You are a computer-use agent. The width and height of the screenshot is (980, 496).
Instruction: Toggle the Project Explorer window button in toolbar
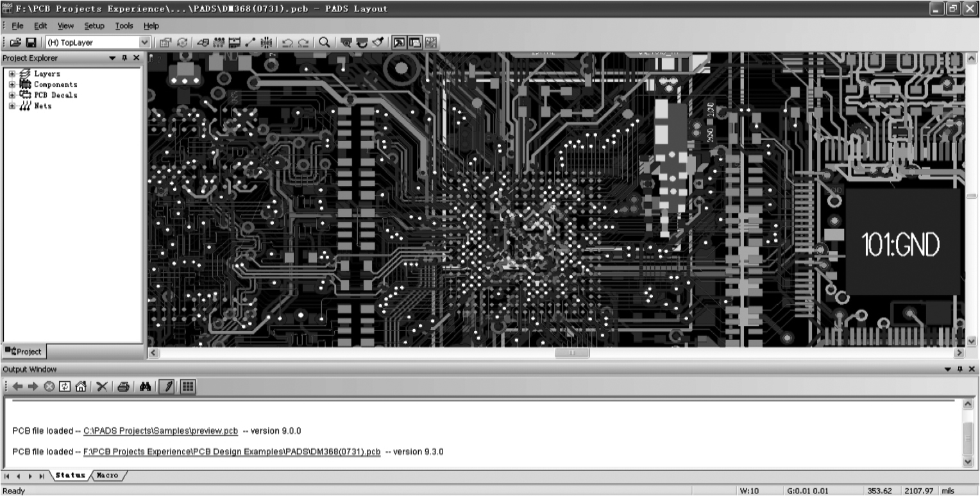click(399, 42)
